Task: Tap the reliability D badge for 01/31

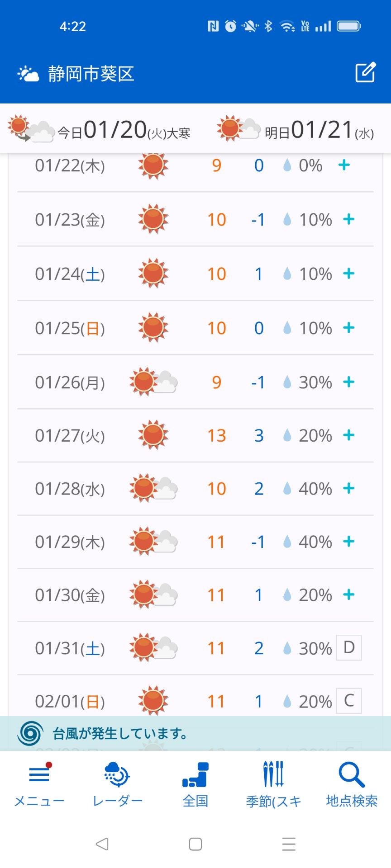Action: click(349, 647)
